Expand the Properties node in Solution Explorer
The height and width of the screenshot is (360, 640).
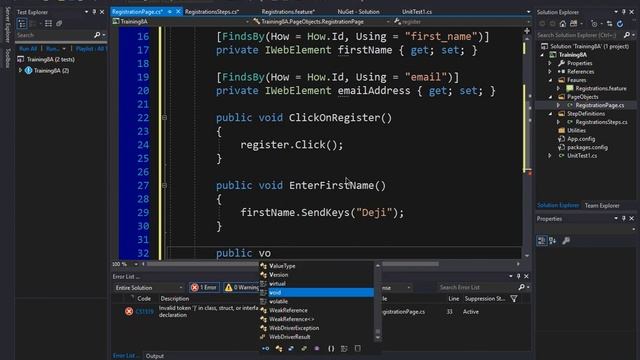[x=550, y=63]
